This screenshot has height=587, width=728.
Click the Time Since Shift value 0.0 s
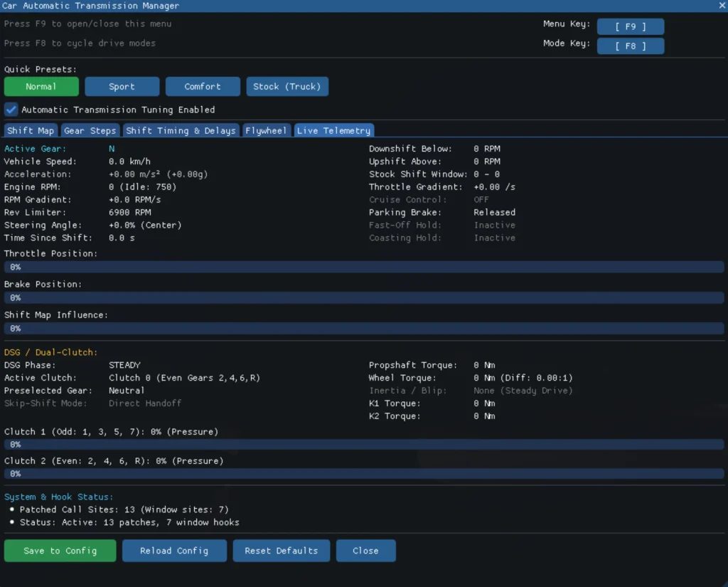122,238
